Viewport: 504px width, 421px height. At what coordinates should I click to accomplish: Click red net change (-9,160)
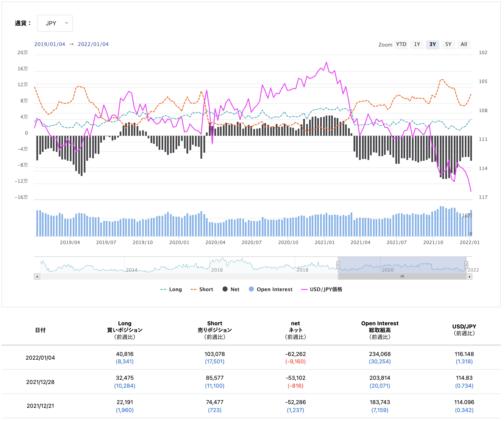coord(295,361)
